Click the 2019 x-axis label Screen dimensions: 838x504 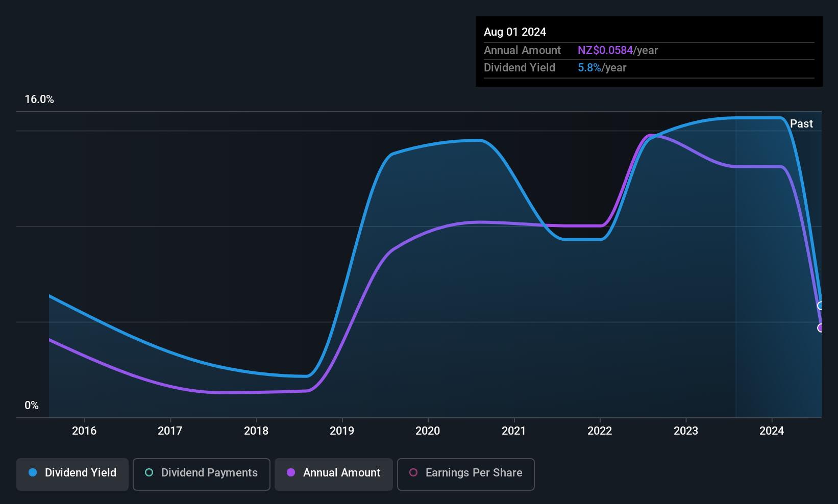pyautogui.click(x=342, y=431)
